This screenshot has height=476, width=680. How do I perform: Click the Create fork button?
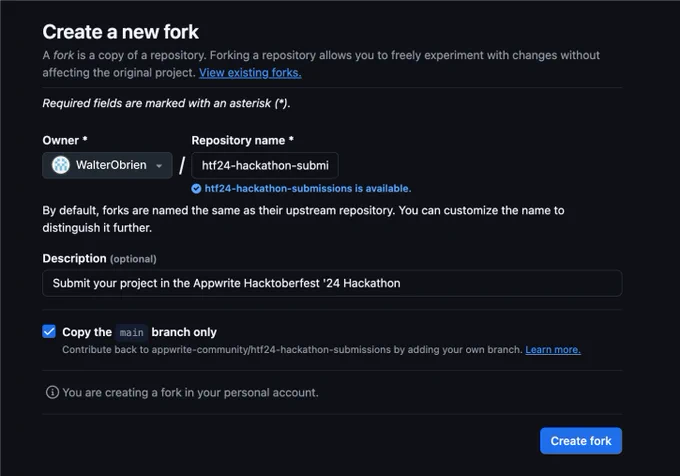(581, 441)
